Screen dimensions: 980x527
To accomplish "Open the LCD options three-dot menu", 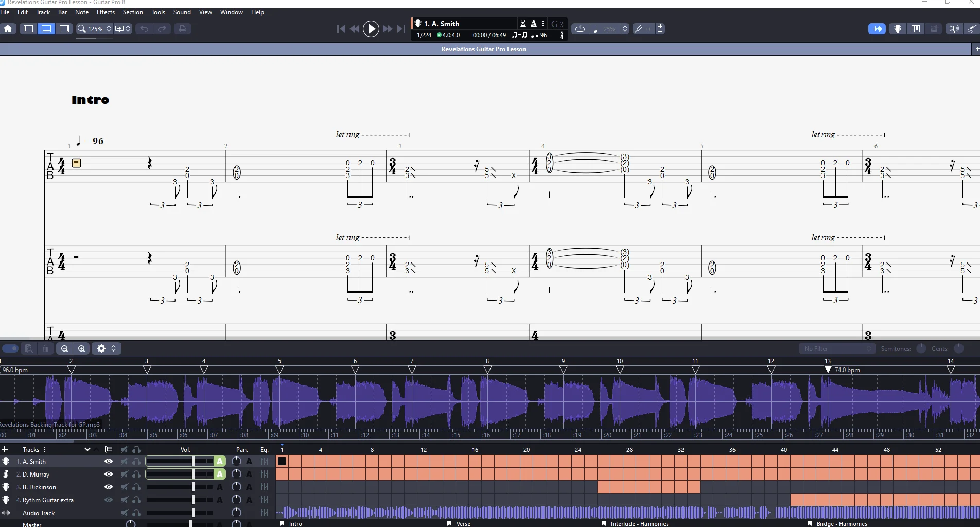I will (542, 23).
